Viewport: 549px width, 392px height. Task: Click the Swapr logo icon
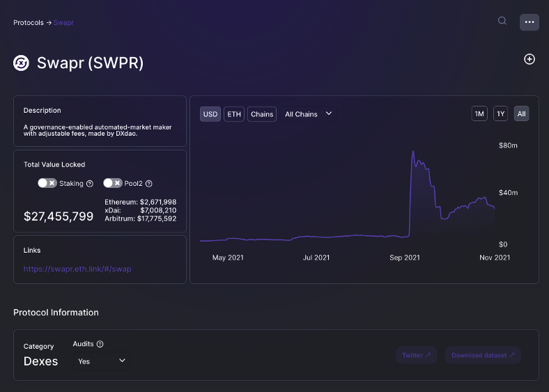click(x=22, y=63)
